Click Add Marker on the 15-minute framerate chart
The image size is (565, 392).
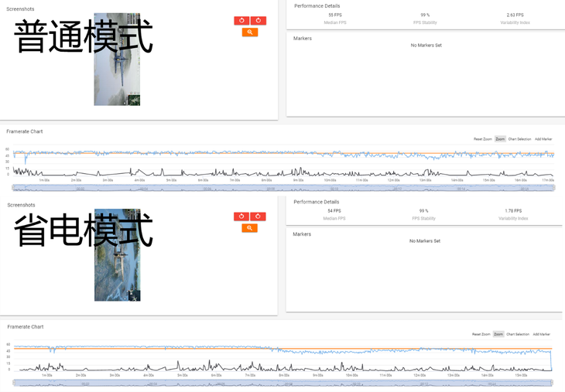(x=542, y=335)
